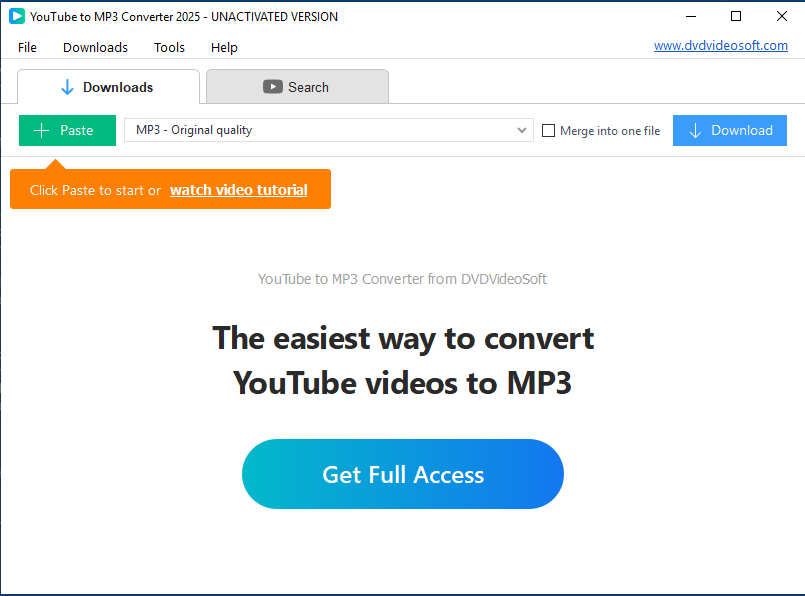Click the Get Full Access button

pos(403,474)
